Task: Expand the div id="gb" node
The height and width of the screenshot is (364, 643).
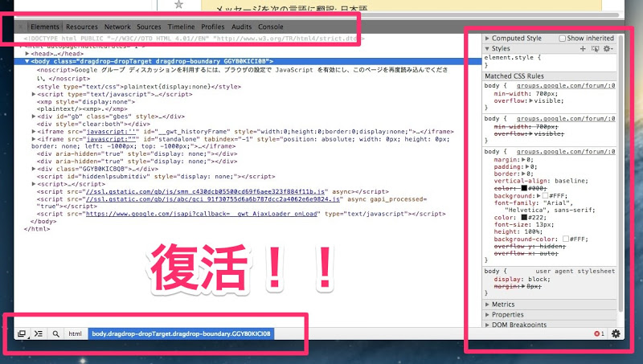Action: coord(34,117)
